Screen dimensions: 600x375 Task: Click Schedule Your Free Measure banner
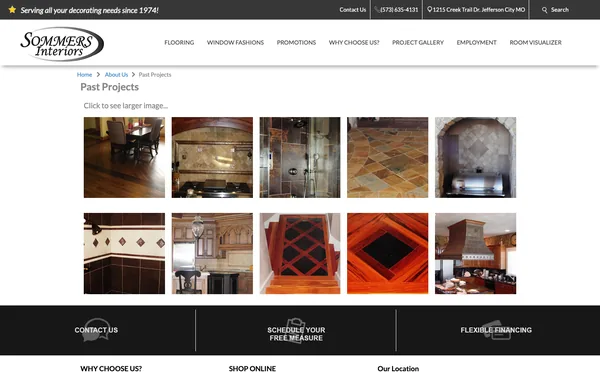point(296,334)
